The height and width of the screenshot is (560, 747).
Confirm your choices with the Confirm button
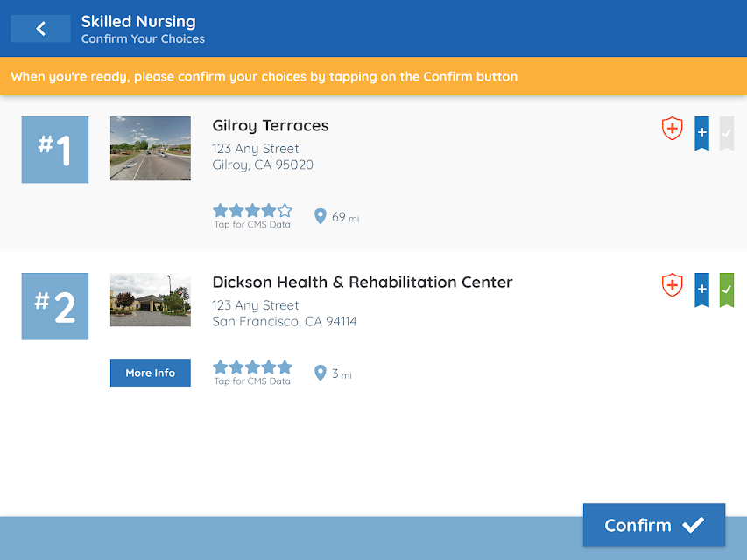pos(654,525)
